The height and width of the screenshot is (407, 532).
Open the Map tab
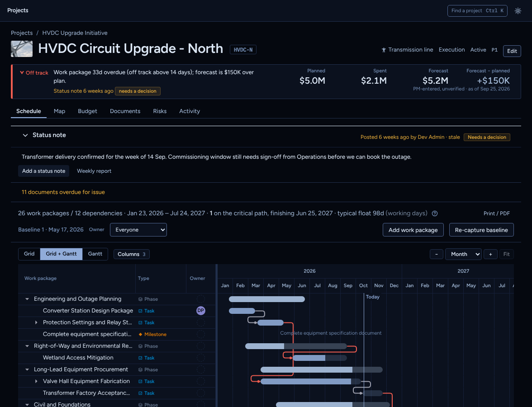(59, 111)
